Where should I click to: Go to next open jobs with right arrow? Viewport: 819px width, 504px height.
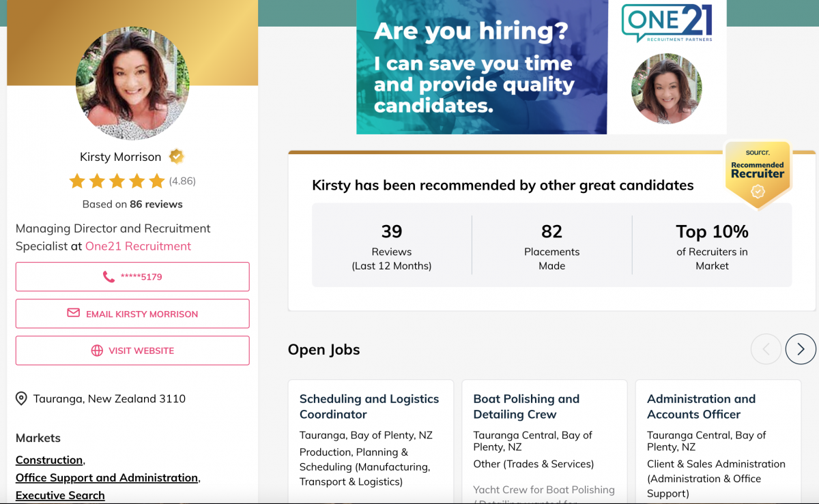click(x=801, y=349)
